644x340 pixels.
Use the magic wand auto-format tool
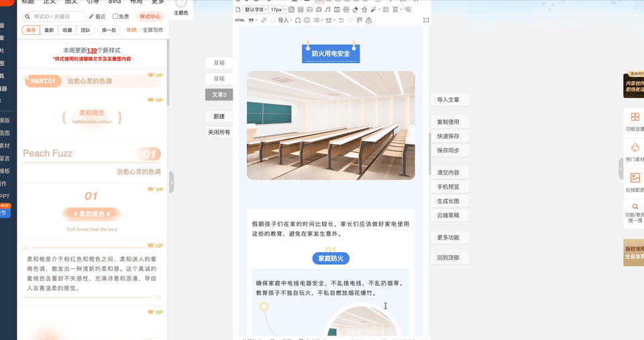[x=374, y=9]
